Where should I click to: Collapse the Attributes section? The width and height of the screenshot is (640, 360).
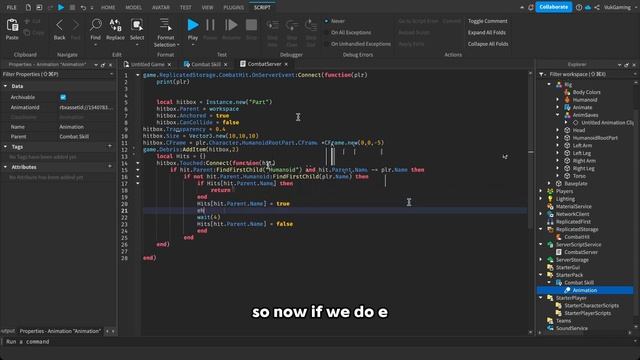point(5,167)
